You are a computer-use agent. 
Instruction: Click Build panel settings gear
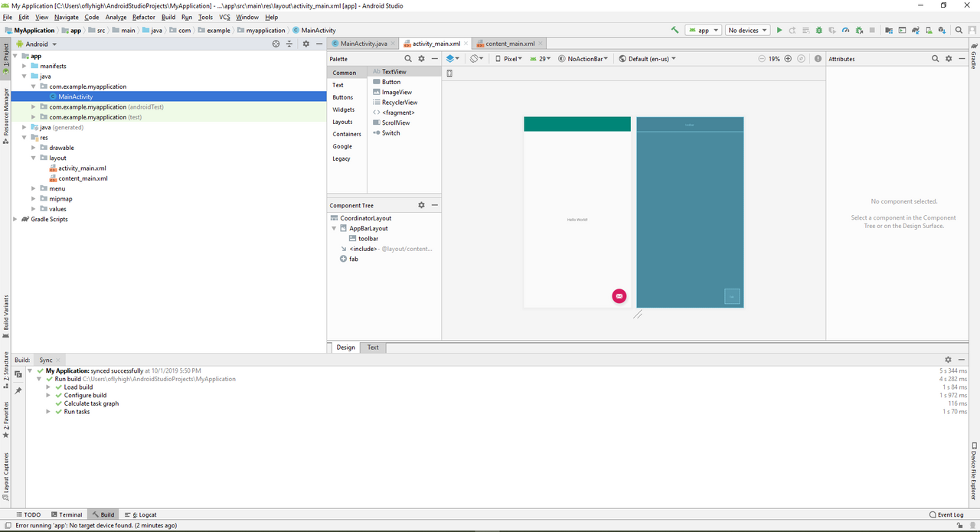949,359
